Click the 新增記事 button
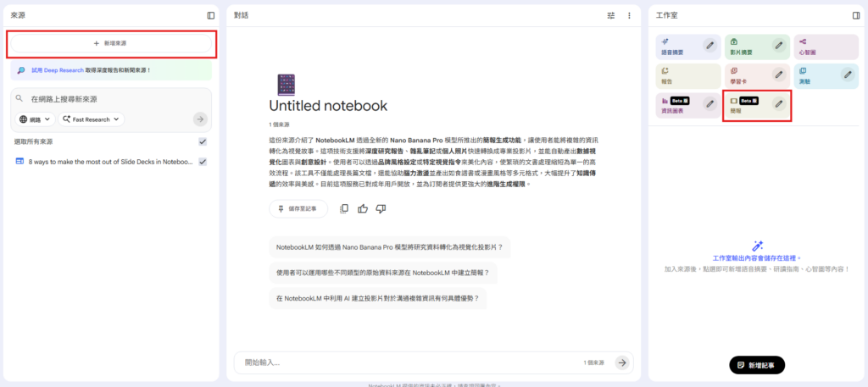The image size is (868, 387). 757,365
